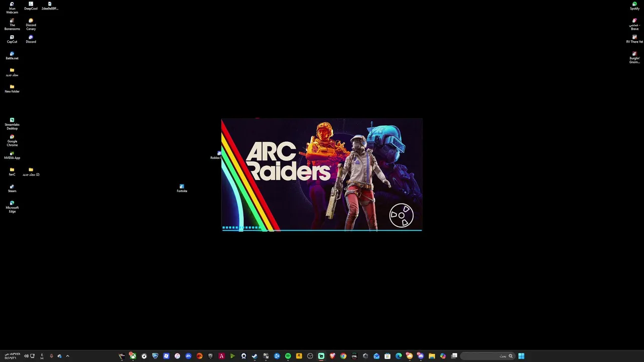Open the Streamlabs Desktop shortcut
The image size is (644, 362).
point(12,124)
